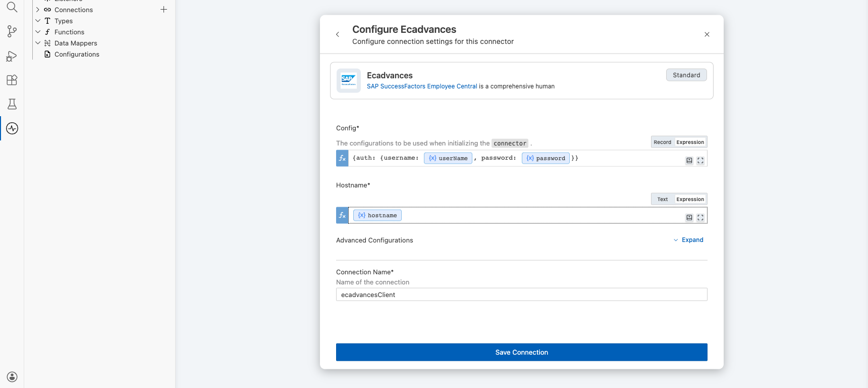Go back with the left arrow icon
Viewport: 868px width, 388px height.
click(x=338, y=34)
